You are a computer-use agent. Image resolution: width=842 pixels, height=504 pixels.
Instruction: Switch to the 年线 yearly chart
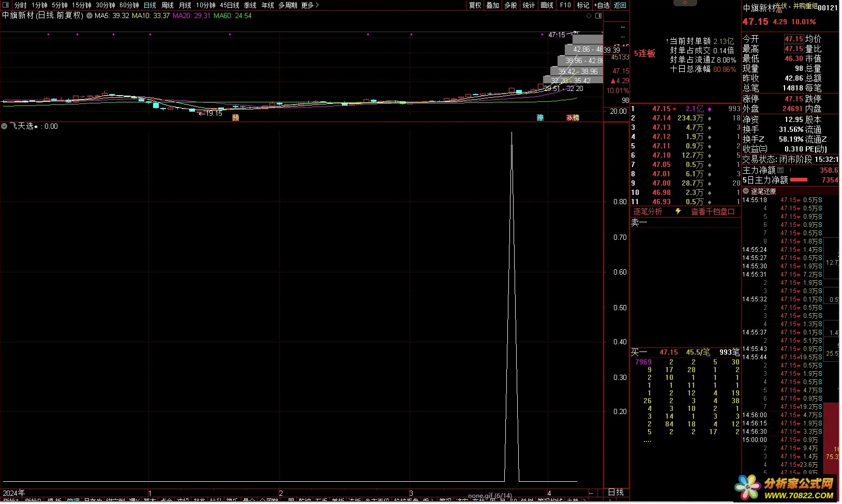point(268,5)
